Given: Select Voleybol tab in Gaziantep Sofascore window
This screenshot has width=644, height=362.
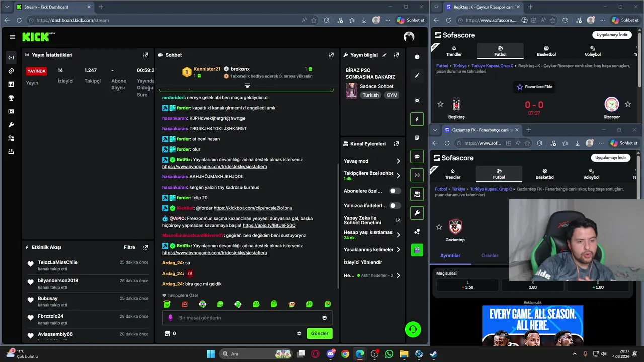Looking at the screenshot, I should 591,174.
